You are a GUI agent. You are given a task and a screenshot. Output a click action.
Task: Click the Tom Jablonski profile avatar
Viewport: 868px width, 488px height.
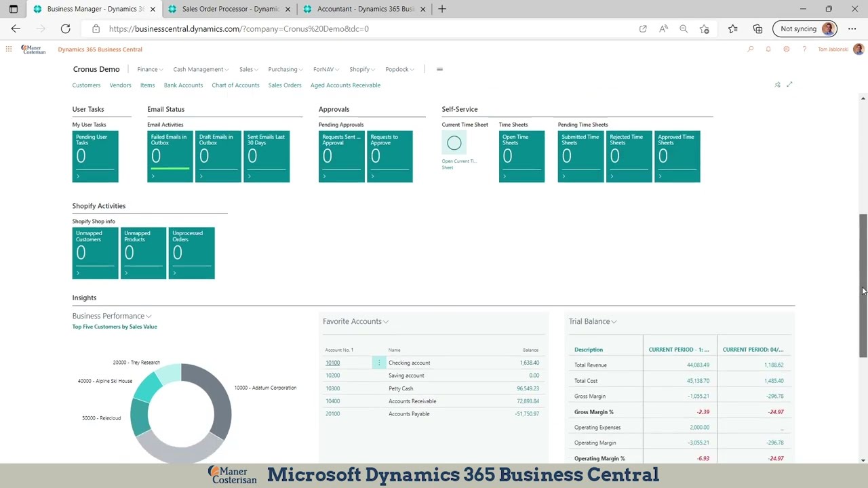(x=859, y=49)
